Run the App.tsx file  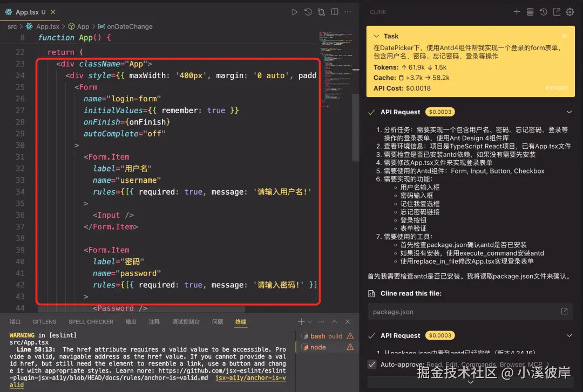click(x=295, y=11)
